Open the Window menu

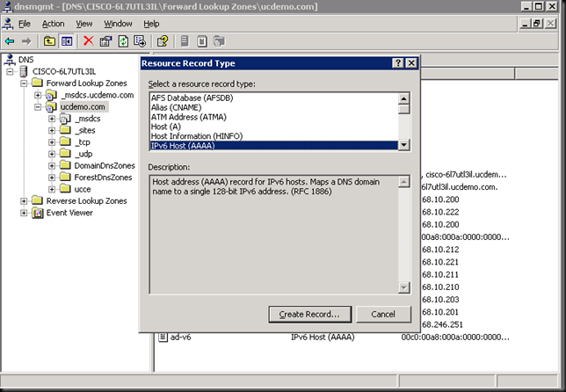point(118,24)
